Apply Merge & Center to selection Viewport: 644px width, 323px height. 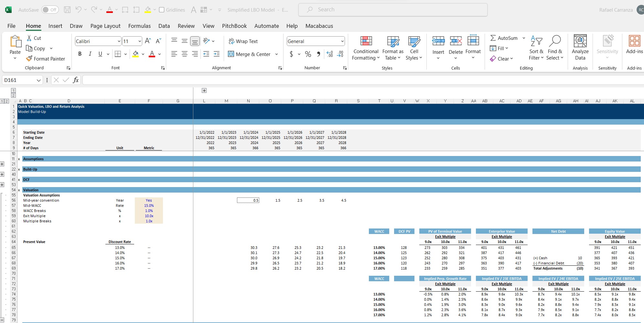tap(250, 54)
